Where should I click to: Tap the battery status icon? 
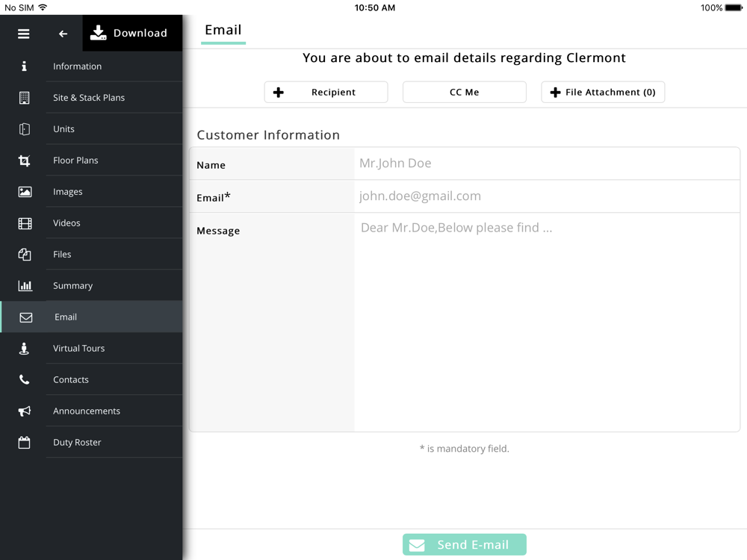click(734, 7)
